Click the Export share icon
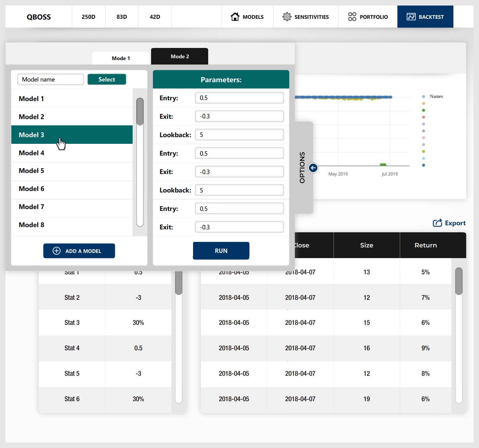Image resolution: width=479 pixels, height=448 pixels. 437,223
